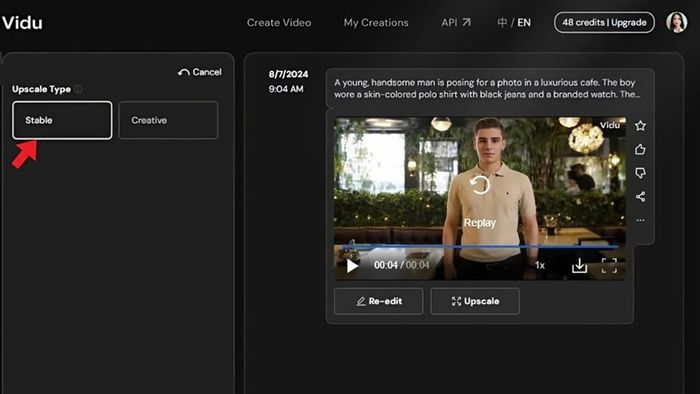Switch language to EN
The width and height of the screenshot is (700, 394).
click(524, 22)
